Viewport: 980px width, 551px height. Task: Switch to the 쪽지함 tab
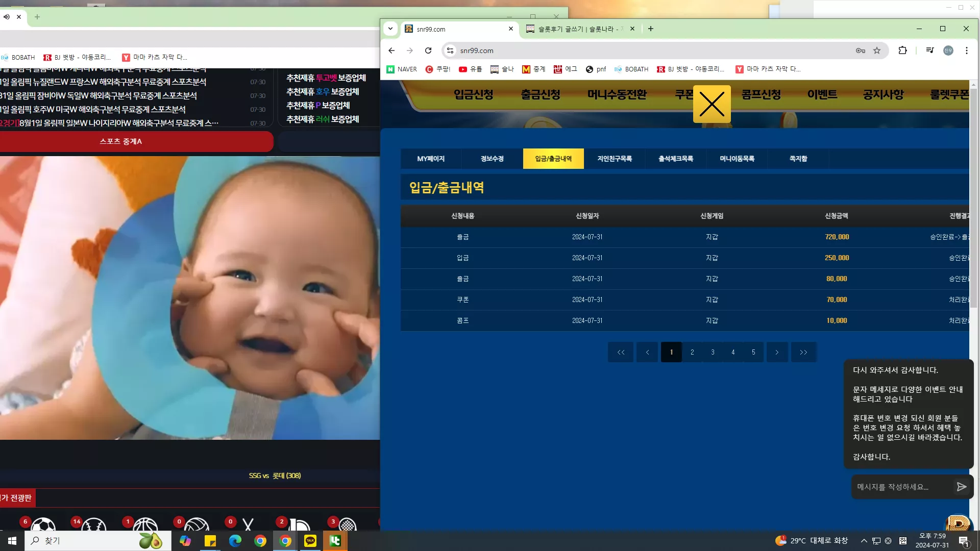point(798,159)
